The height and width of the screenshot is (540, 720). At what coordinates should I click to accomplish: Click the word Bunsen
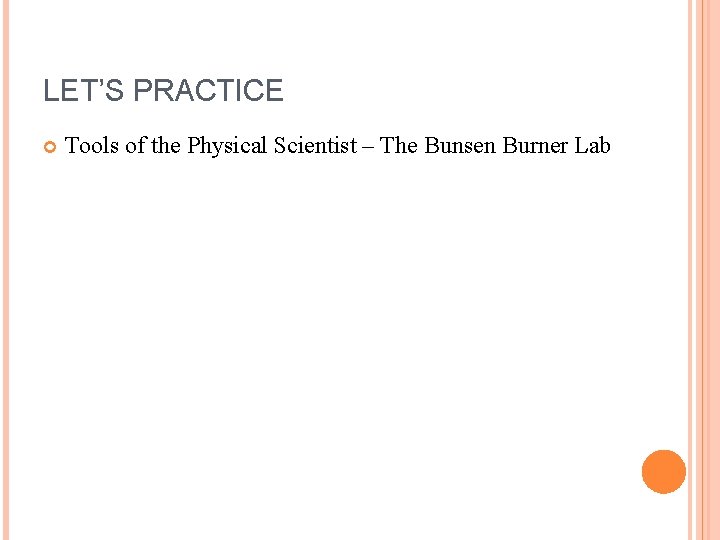pyautogui.click(x=460, y=146)
